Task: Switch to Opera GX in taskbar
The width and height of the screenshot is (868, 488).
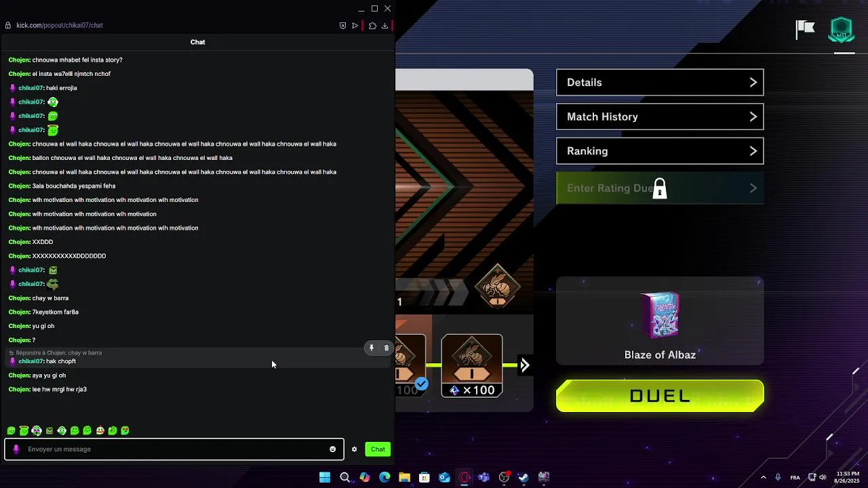Action: (x=464, y=477)
